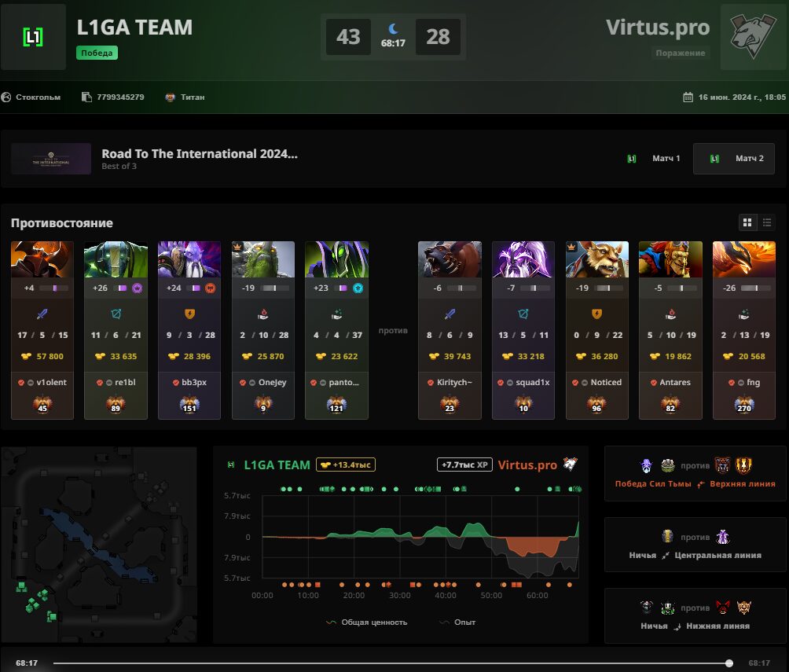Toggle the Общая ценность legend series
The width and height of the screenshot is (789, 672).
[x=366, y=622]
